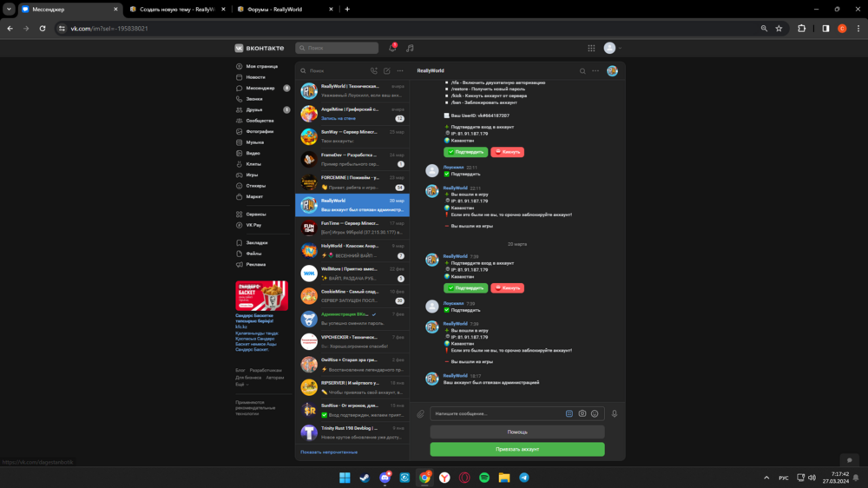
Task: Open the CookieMine chat
Action: point(352,296)
